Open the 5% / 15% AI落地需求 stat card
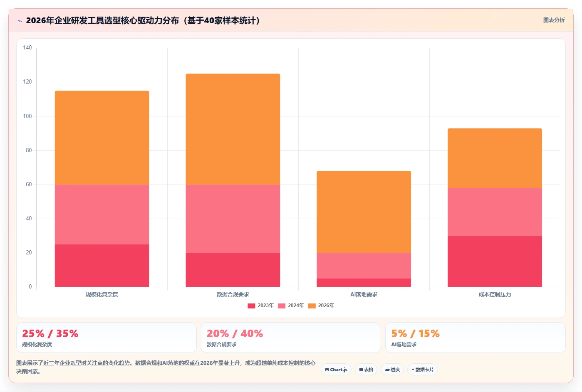This screenshot has height=392, width=582. click(x=476, y=338)
